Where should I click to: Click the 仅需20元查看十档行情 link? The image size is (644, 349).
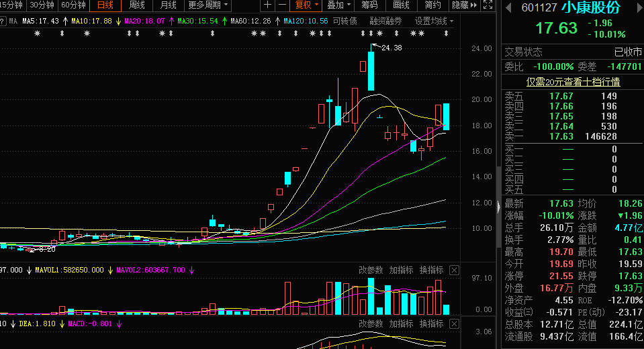[573, 82]
